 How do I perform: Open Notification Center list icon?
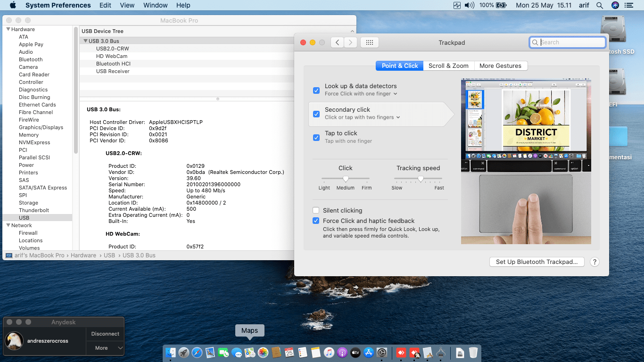pos(628,5)
